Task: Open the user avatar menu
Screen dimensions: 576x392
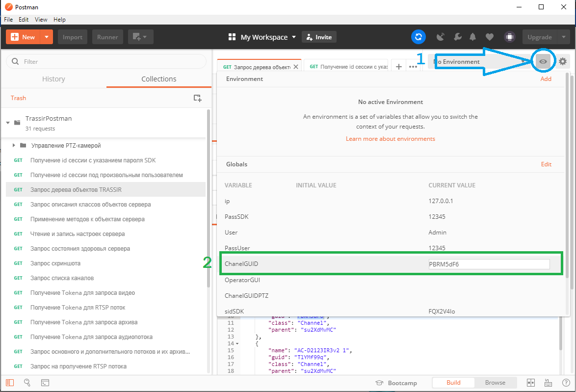Action: (x=509, y=37)
